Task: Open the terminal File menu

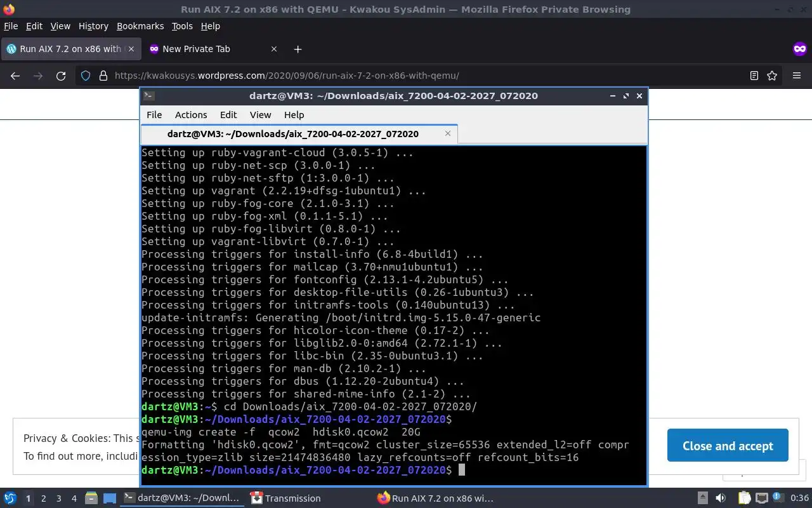Action: coord(154,115)
